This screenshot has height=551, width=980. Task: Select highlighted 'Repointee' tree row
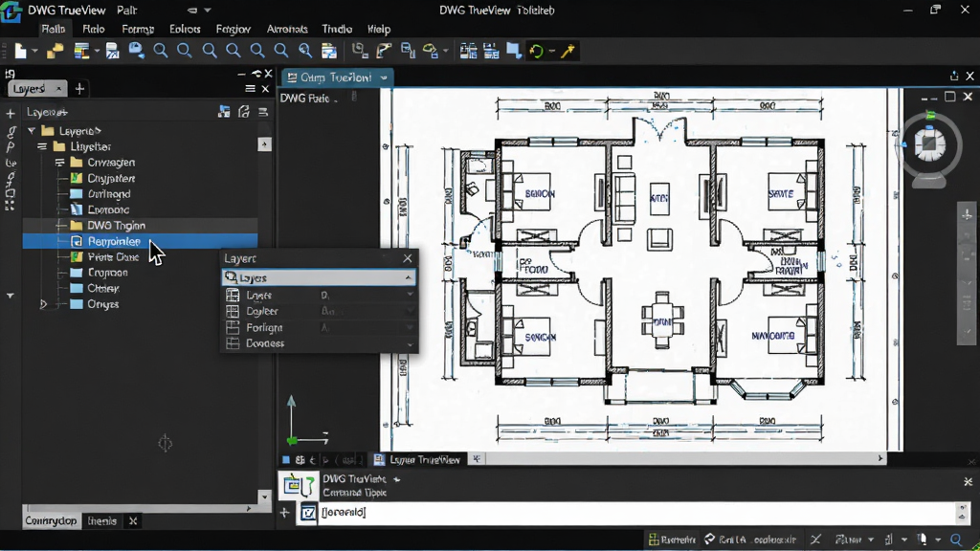tap(140, 241)
